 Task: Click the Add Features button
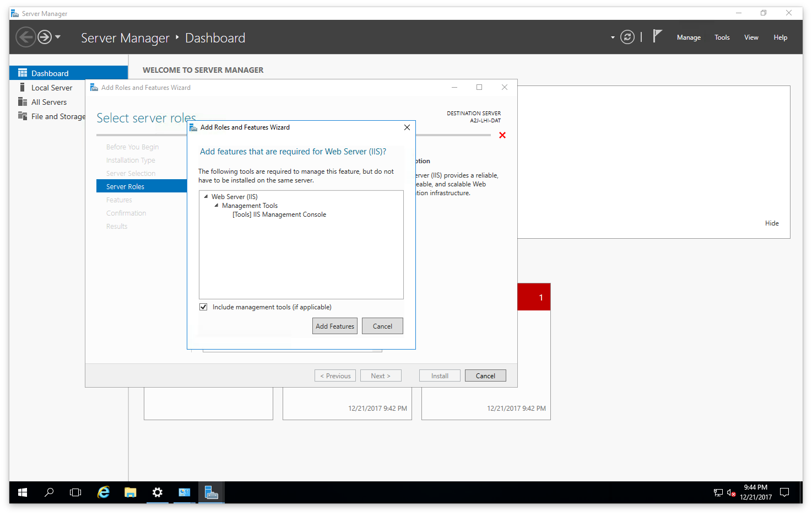click(335, 326)
